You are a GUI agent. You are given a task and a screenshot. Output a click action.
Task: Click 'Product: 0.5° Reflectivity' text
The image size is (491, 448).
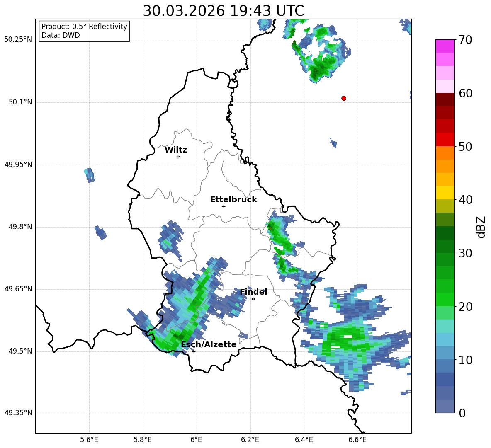click(84, 27)
